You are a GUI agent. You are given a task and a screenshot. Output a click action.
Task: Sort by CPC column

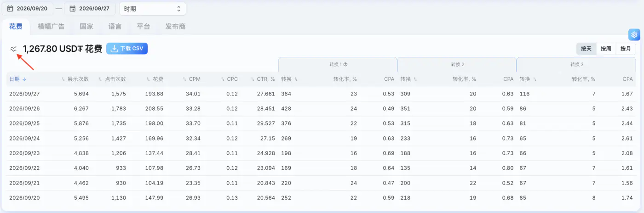pos(230,79)
